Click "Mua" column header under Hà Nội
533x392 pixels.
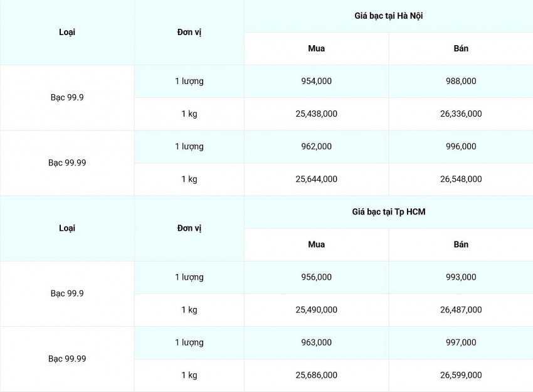(316, 48)
